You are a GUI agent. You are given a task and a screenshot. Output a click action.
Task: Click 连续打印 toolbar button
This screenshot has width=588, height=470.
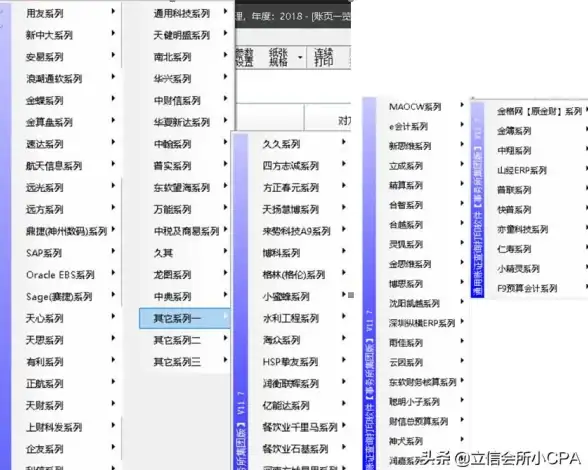point(324,57)
